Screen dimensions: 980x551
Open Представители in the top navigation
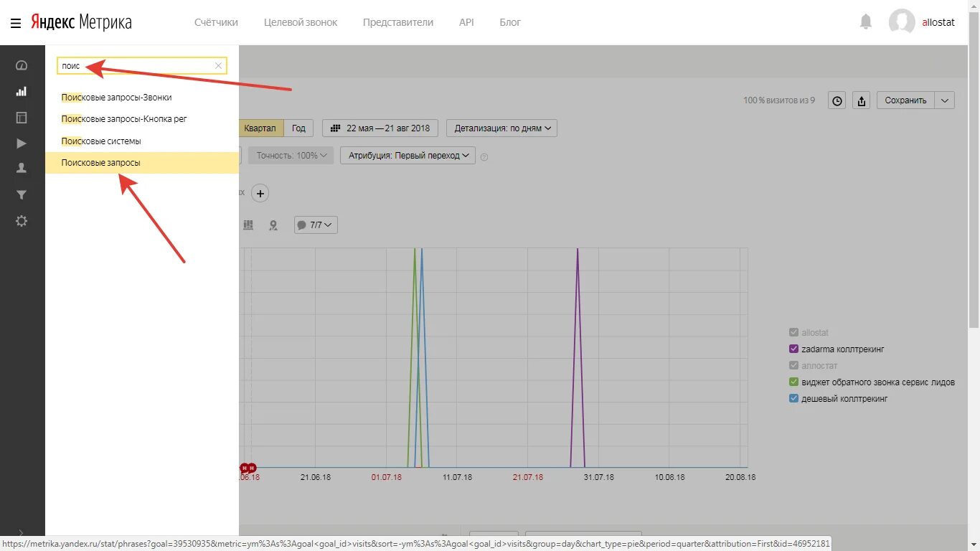click(398, 22)
